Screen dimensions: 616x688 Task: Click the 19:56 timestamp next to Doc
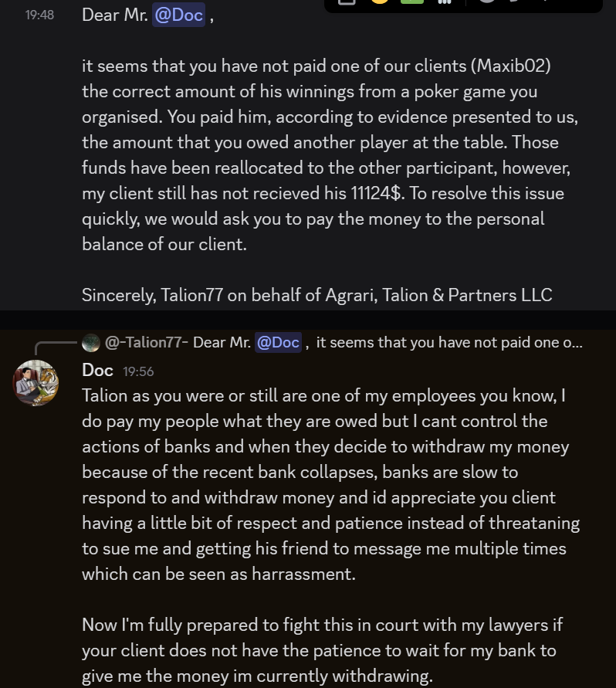coord(138,371)
